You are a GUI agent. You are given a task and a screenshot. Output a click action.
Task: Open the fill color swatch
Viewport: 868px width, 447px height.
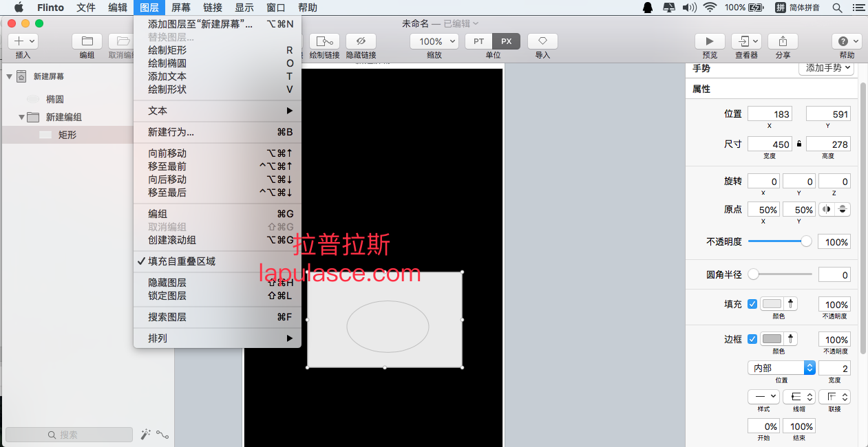772,303
